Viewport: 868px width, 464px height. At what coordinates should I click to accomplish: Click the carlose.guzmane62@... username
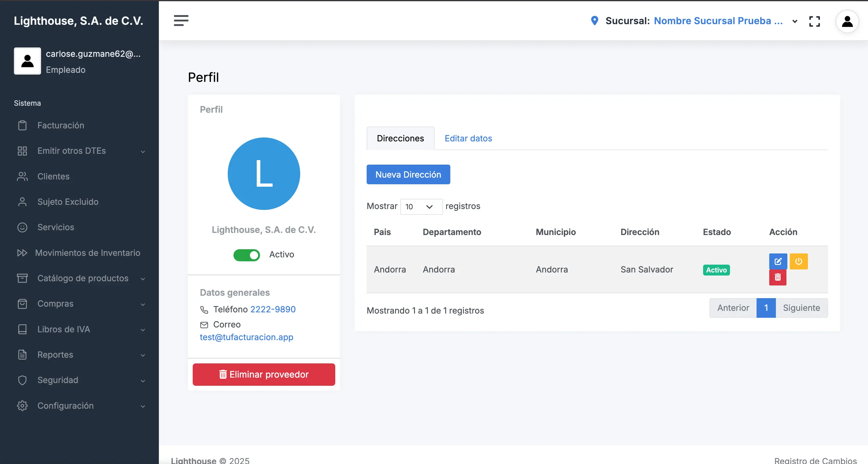[93, 54]
